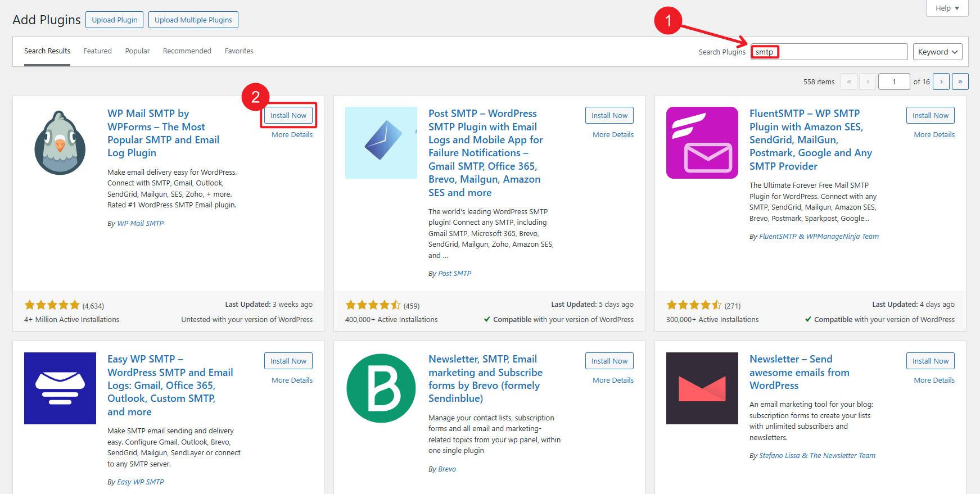
Task: Open the Keyword search type dropdown
Action: click(x=937, y=52)
